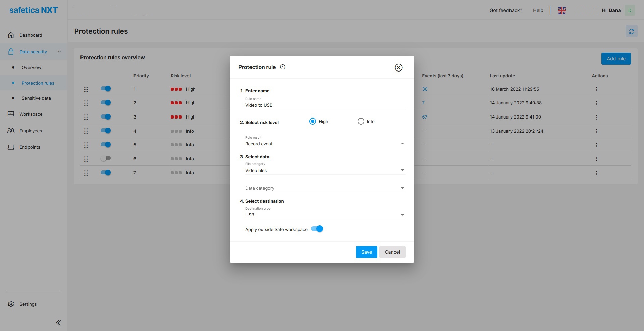Open actions menu for 14 January 9:40:38 rule
Viewport: 644px width, 331px height.
click(x=596, y=103)
